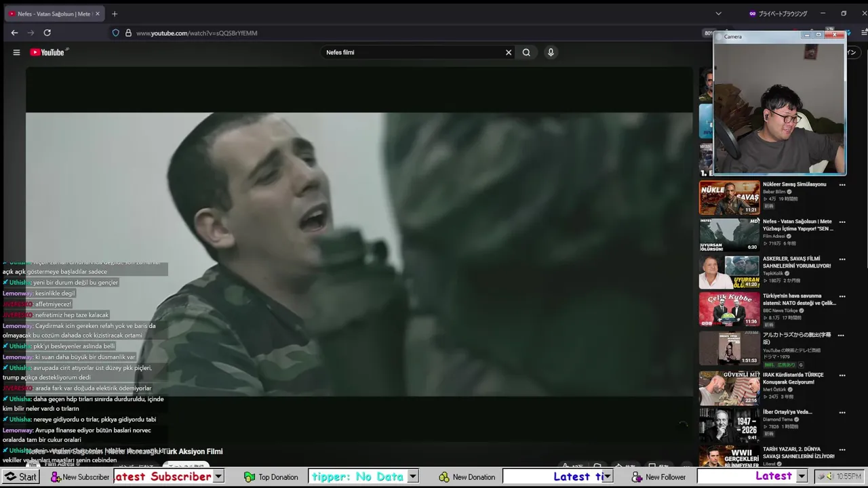Maximize the Camera window
Screen dimensions: 868x488
[818, 35]
